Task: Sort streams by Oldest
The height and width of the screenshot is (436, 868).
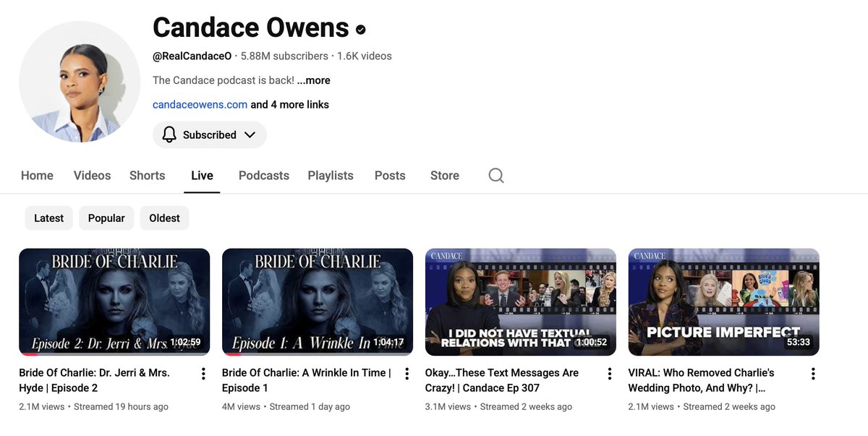Action: (164, 218)
